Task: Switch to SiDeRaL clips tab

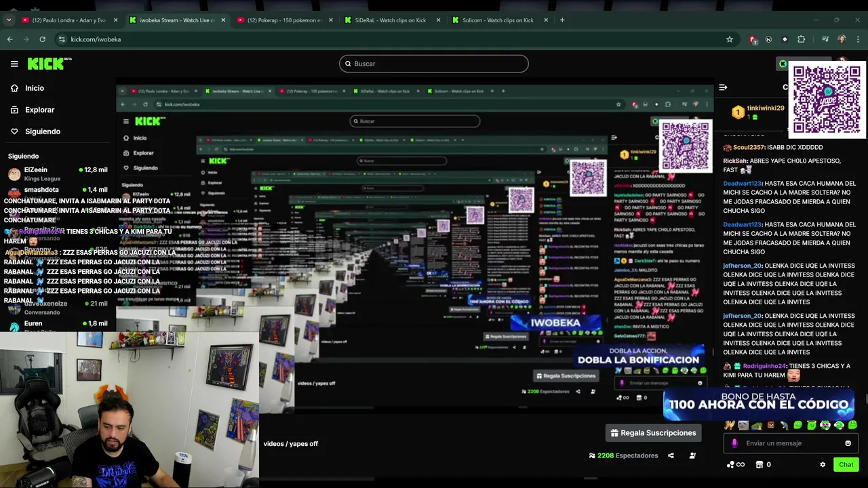Action: click(392, 20)
